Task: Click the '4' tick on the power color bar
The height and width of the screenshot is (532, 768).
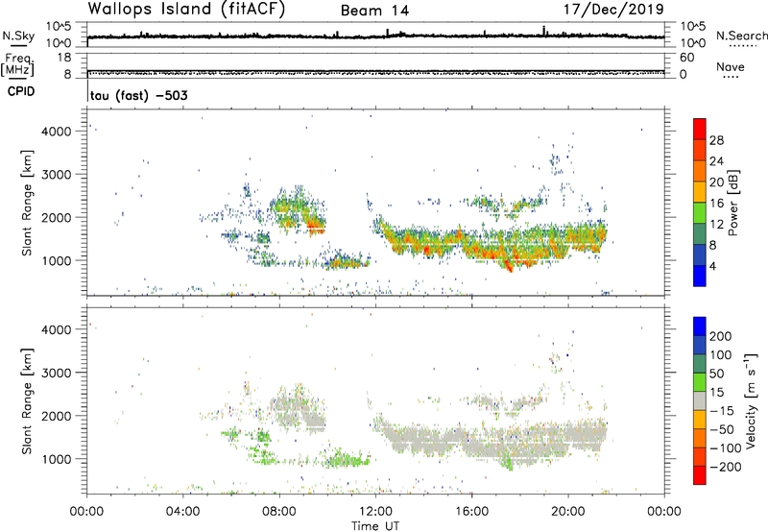Action: click(x=712, y=266)
